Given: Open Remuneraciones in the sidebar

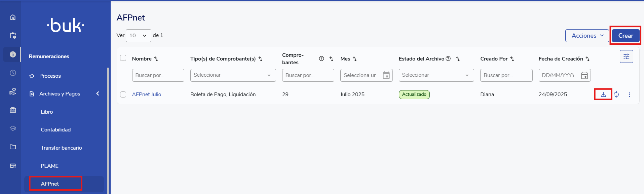Looking at the screenshot, I should (x=49, y=56).
